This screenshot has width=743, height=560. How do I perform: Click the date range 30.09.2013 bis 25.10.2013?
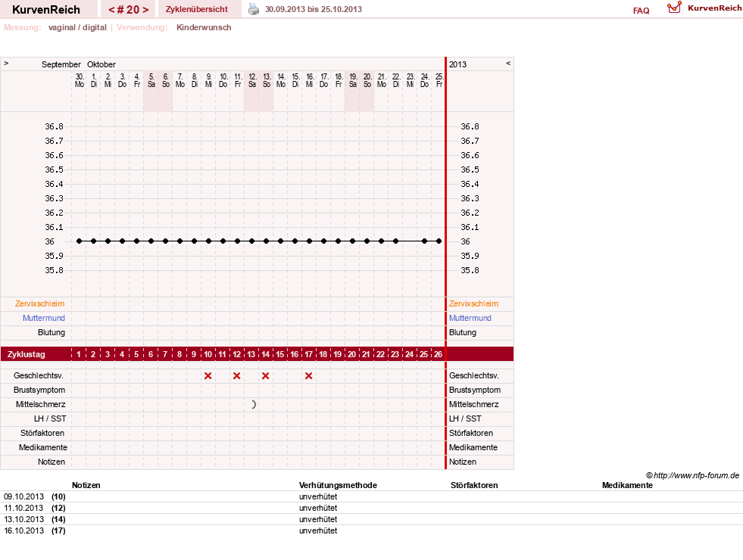(314, 9)
